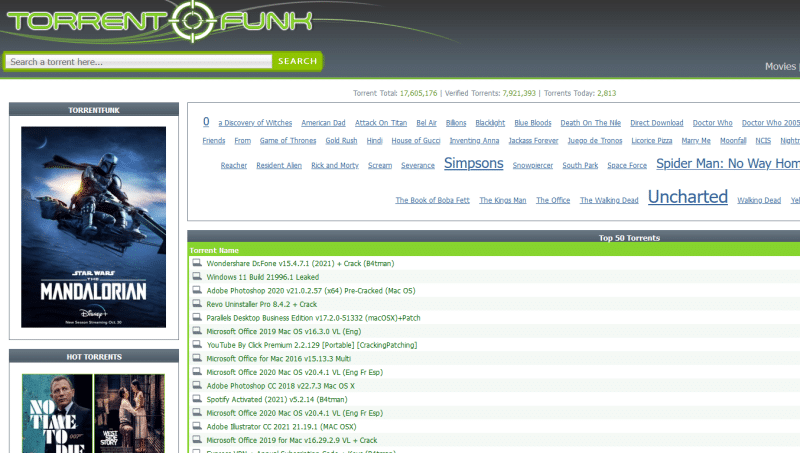
Task: Open Revo Uninstaller Pro 8.4.2 torrent
Action: pos(261,304)
